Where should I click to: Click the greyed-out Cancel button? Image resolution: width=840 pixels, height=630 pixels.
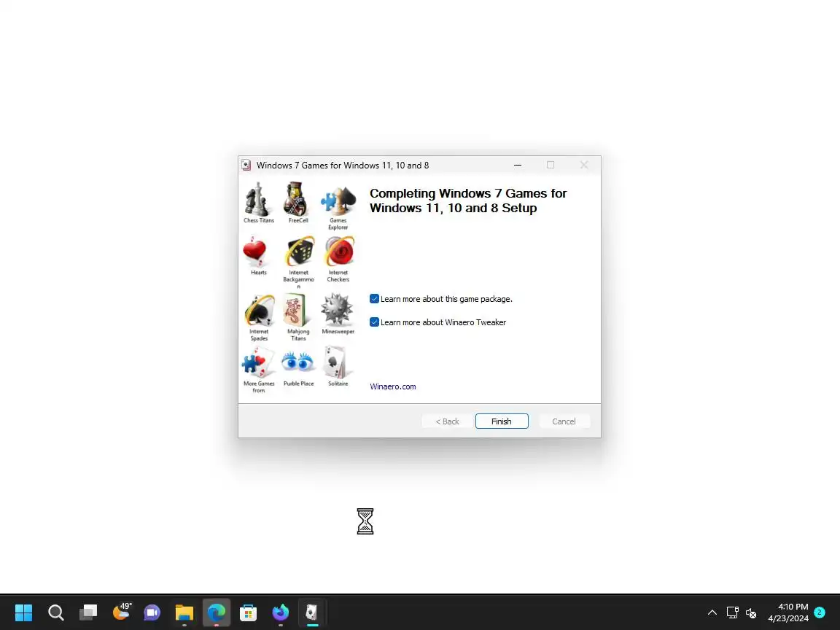[x=564, y=421]
